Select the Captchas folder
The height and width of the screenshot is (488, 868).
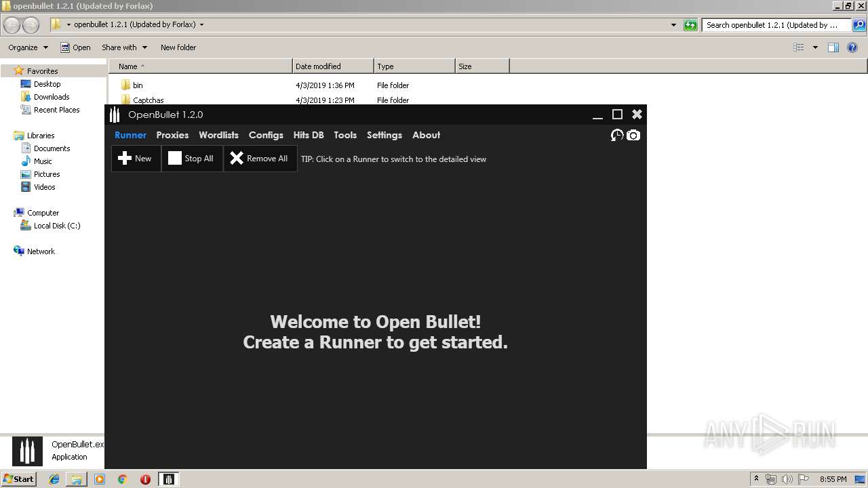142,100
